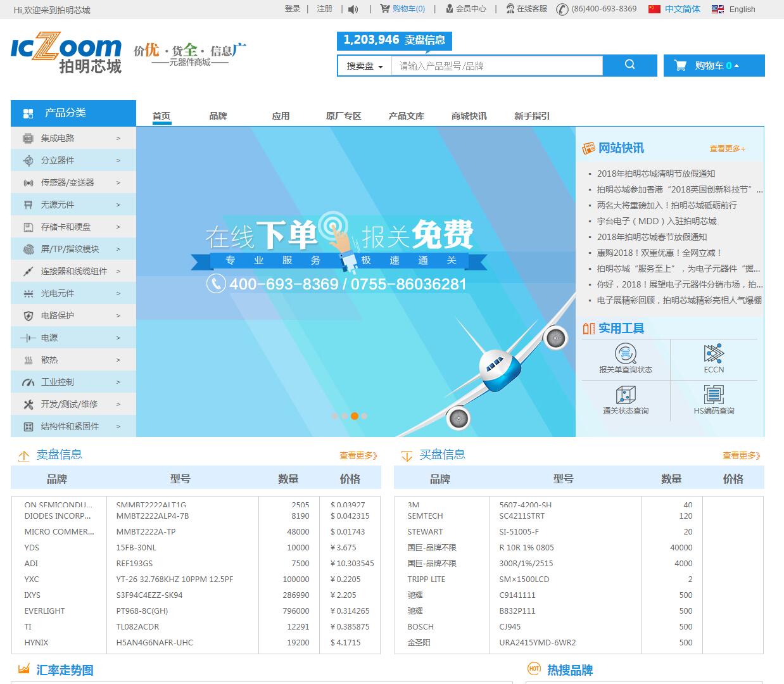Focus the product model search field
Screen dimensions: 784x684
click(x=497, y=66)
